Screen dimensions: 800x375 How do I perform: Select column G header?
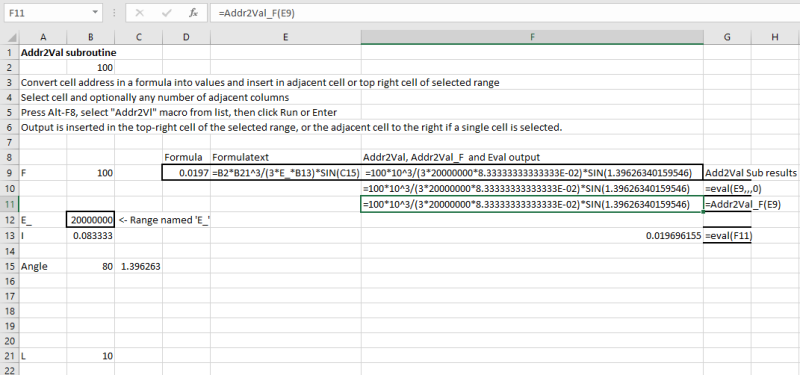pyautogui.click(x=727, y=37)
